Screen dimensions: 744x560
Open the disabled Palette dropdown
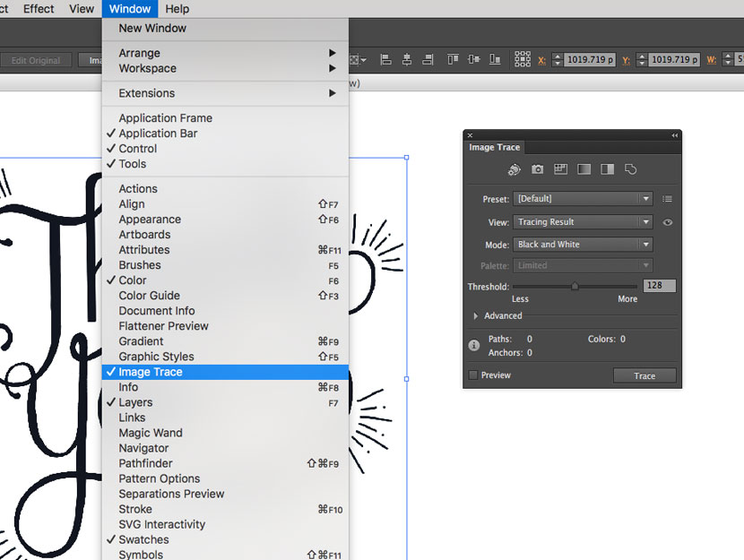(583, 265)
